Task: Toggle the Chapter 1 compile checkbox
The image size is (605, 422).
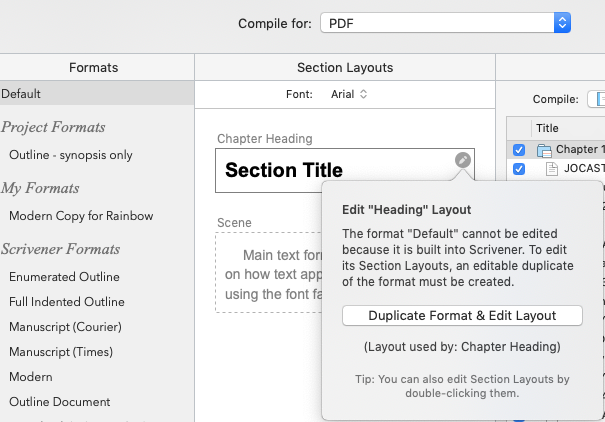Action: coord(519,150)
